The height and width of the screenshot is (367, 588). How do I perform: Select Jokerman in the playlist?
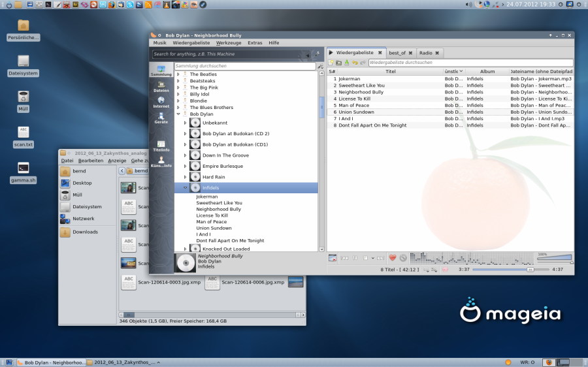[450, 79]
